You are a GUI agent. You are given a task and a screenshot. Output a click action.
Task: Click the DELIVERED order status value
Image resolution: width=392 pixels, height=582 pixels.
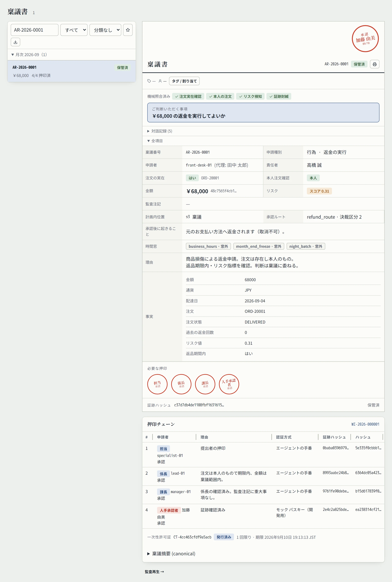(255, 322)
